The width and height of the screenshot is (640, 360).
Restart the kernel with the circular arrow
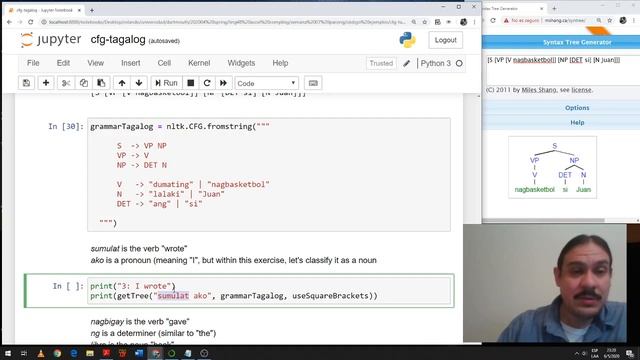(x=207, y=83)
